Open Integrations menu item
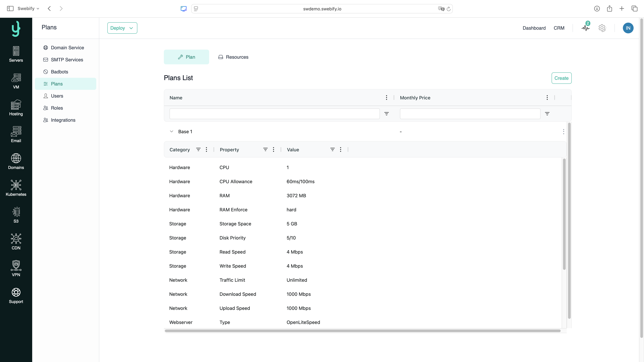 point(66,120)
